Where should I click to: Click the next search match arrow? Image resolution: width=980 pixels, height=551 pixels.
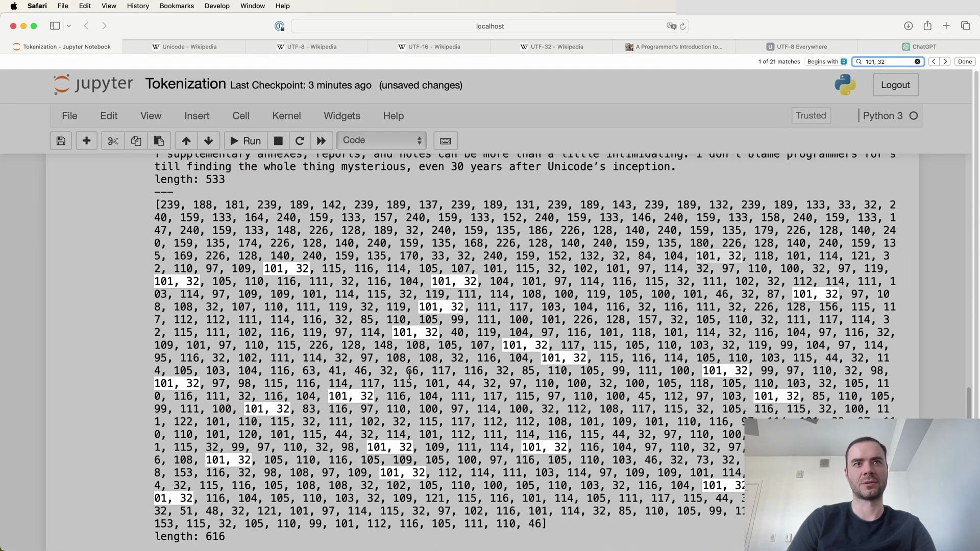946,62
